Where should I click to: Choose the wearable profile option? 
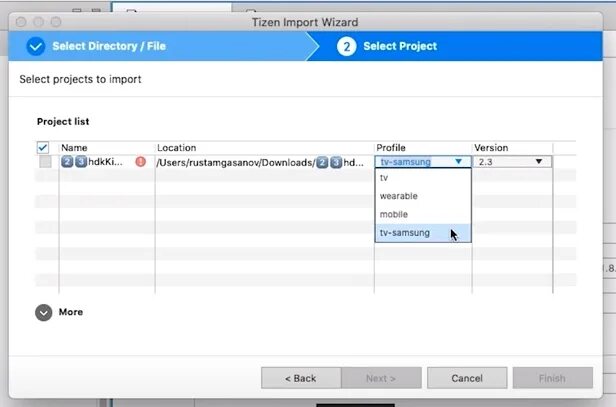[x=423, y=196]
